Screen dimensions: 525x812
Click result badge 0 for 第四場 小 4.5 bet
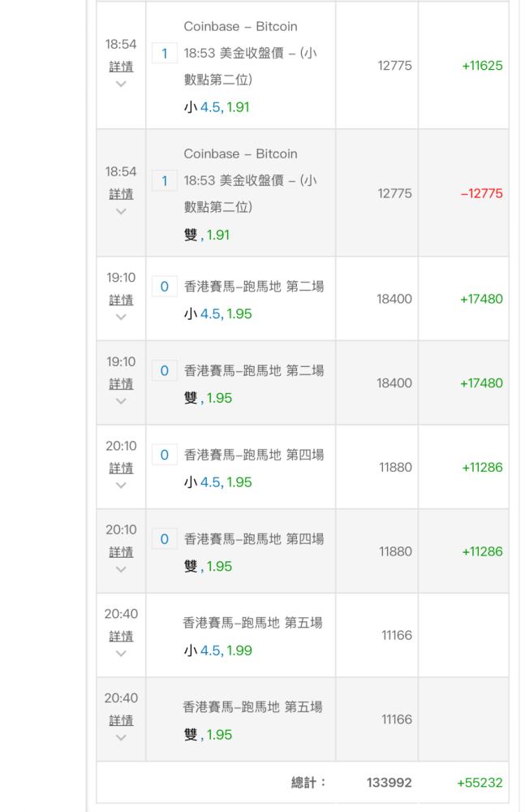164,455
